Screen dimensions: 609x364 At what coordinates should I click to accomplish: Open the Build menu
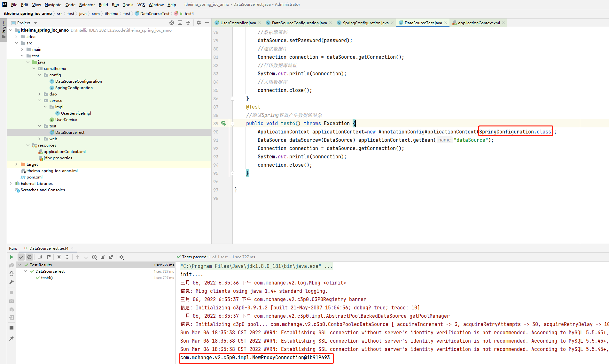click(103, 4)
